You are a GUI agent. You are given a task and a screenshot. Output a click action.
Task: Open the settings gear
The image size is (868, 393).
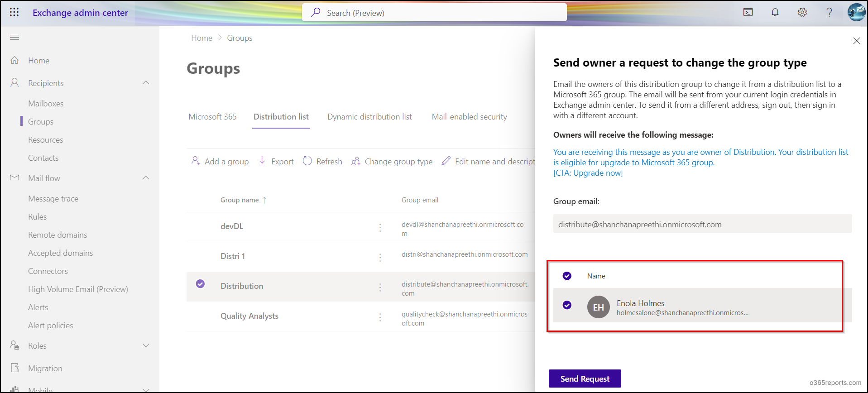pos(802,12)
